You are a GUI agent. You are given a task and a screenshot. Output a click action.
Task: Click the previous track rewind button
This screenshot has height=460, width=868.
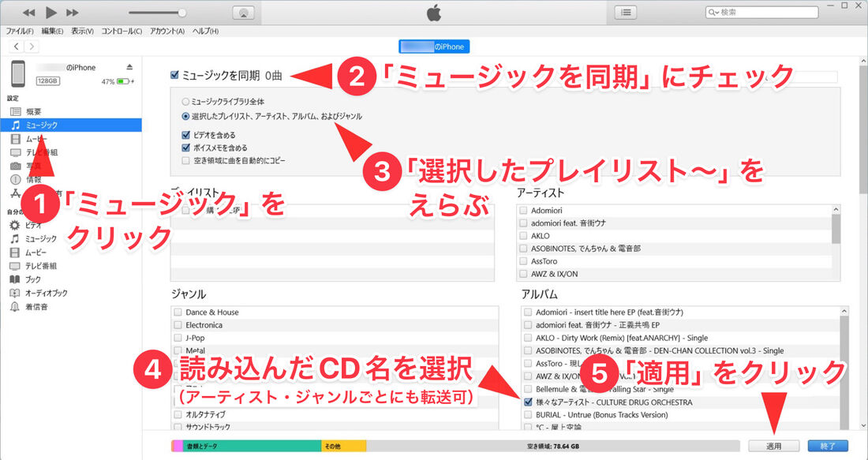(x=28, y=12)
